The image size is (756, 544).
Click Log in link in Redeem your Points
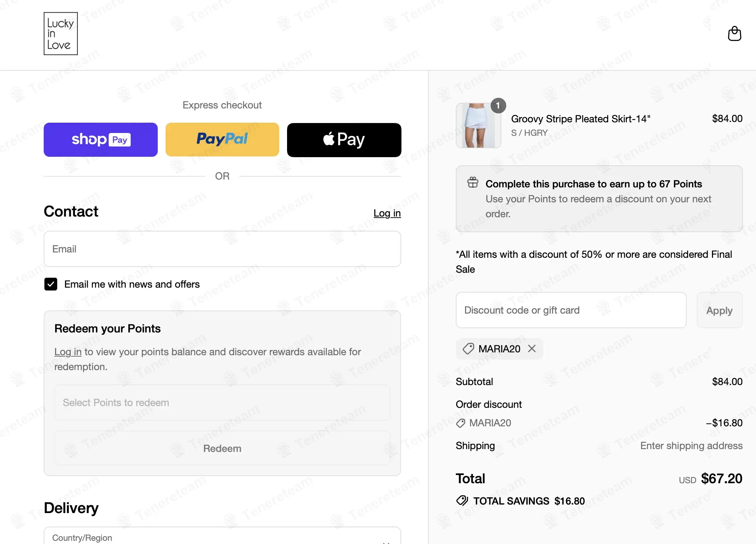tap(68, 352)
